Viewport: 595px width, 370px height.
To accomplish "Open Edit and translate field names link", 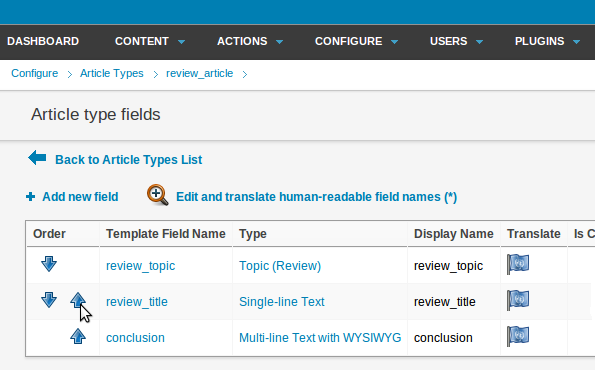I will click(x=316, y=197).
